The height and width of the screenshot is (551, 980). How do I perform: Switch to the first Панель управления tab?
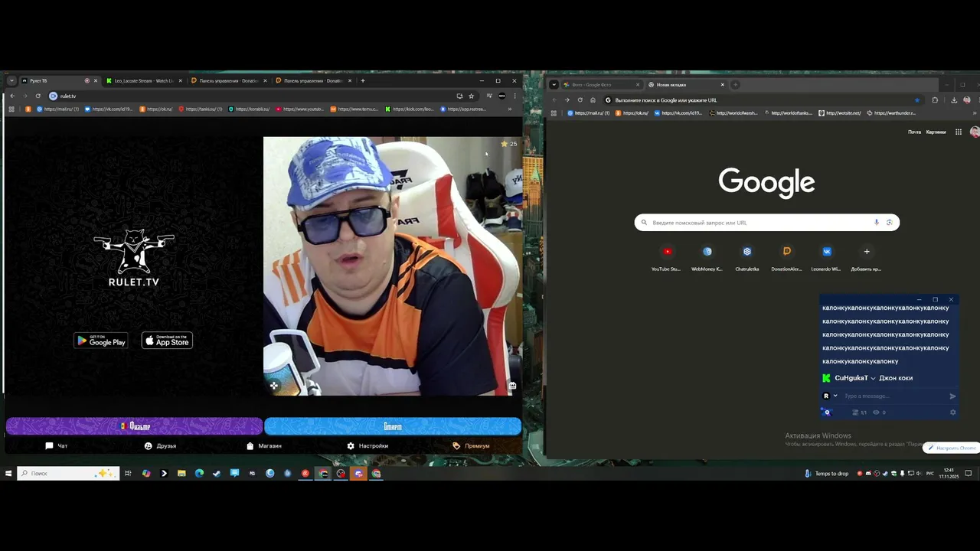[228, 80]
